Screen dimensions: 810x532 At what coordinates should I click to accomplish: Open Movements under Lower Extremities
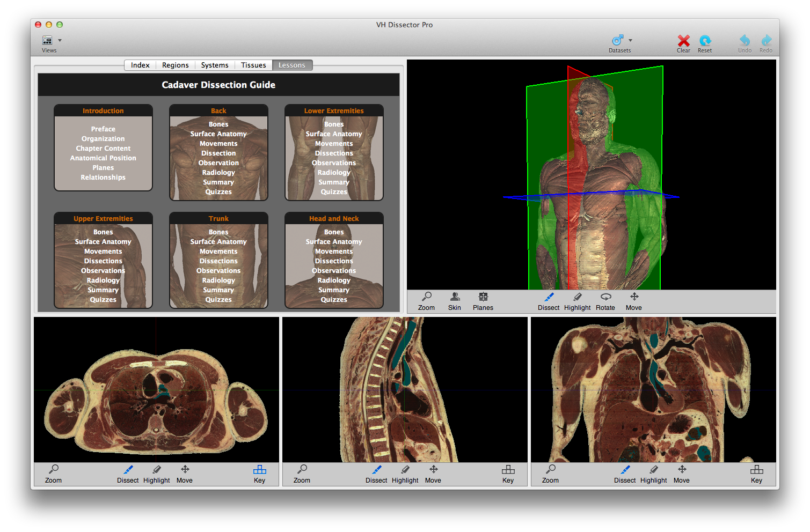click(334, 144)
